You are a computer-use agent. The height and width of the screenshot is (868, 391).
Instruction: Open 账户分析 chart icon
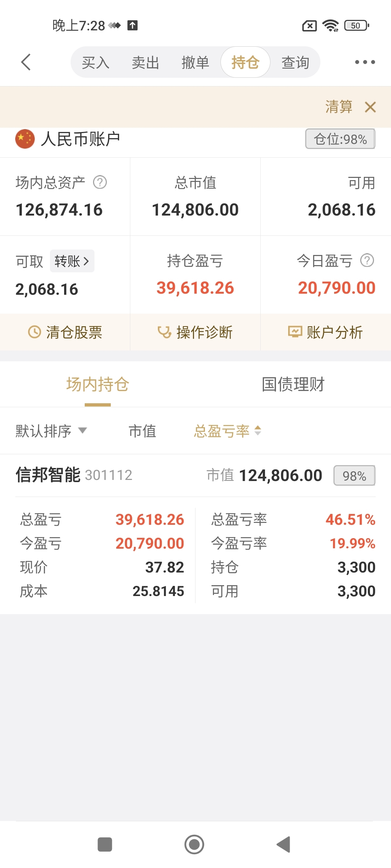coord(326,332)
